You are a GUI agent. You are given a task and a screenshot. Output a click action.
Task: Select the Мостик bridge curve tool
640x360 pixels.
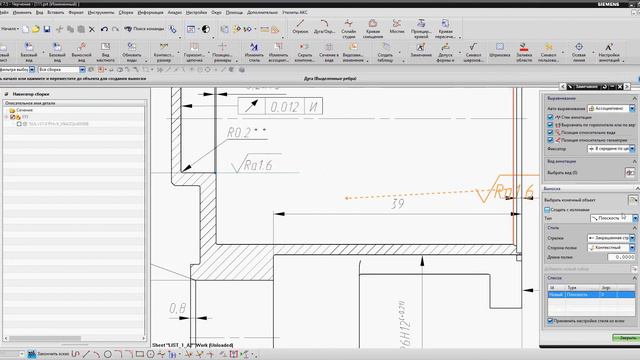[397, 27]
